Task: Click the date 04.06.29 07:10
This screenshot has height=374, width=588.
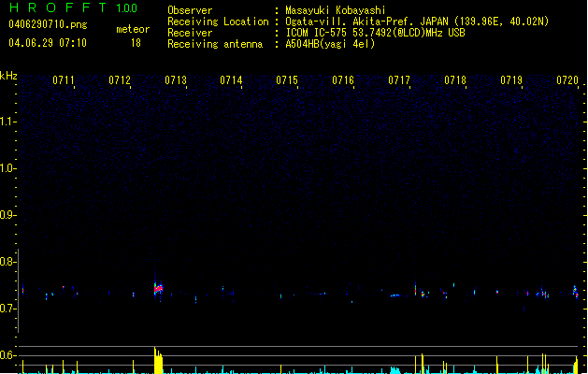Action: (48, 43)
